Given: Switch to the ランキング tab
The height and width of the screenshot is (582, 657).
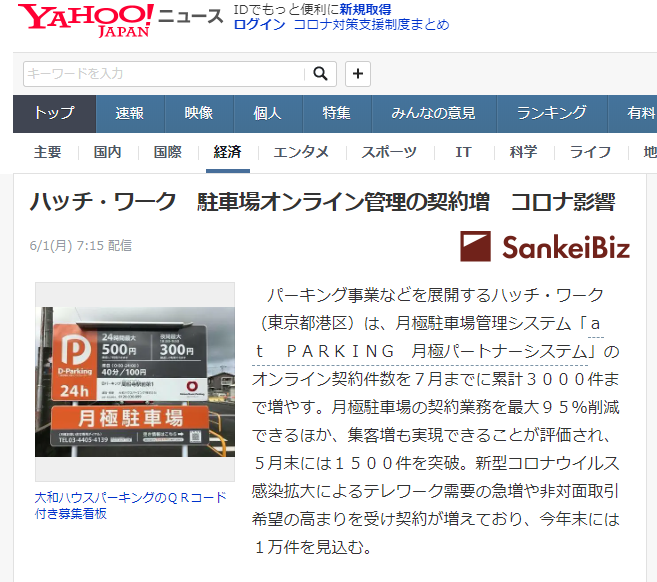Looking at the screenshot, I should pyautogui.click(x=551, y=113).
